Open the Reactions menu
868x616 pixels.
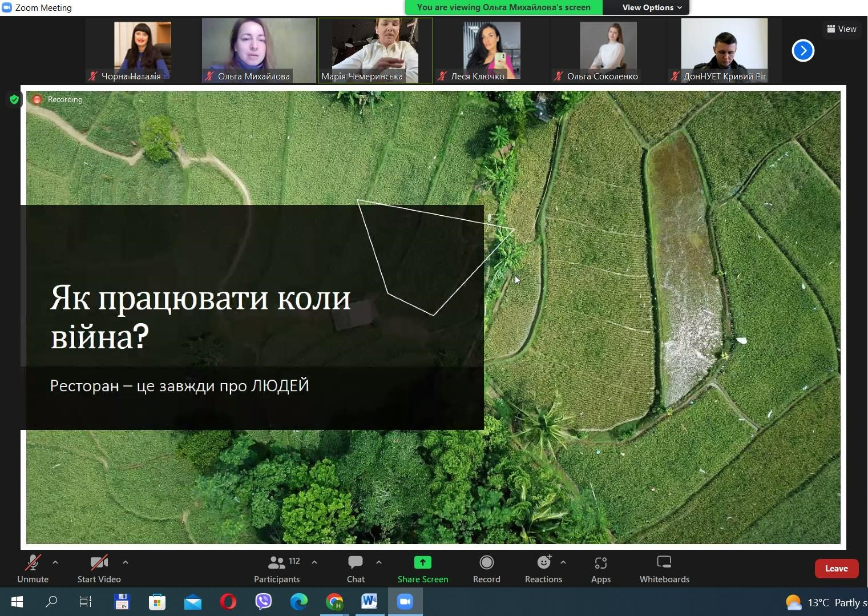pos(543,569)
